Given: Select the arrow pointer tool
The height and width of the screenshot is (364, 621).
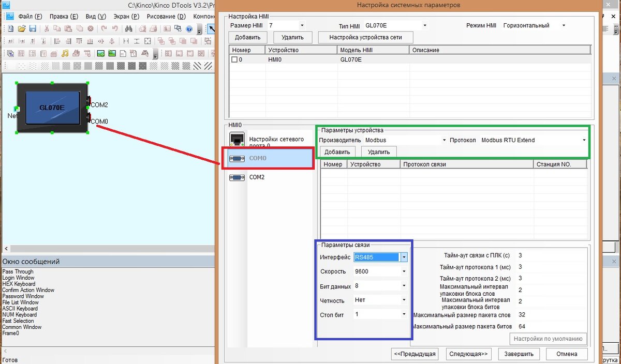Looking at the screenshot, I should click(212, 29).
